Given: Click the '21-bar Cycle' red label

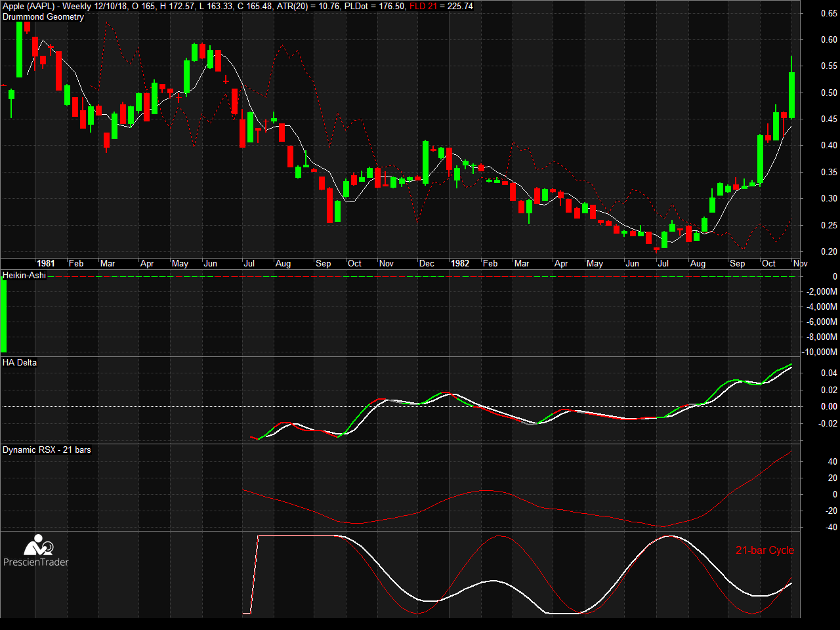Looking at the screenshot, I should pos(765,550).
